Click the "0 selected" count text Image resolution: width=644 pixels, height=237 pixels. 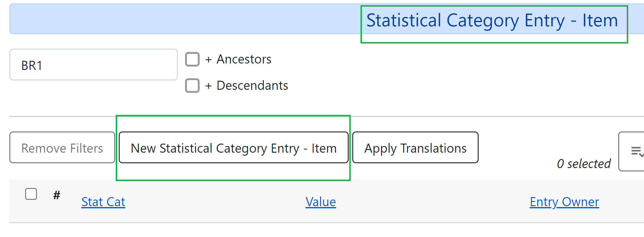click(x=584, y=164)
